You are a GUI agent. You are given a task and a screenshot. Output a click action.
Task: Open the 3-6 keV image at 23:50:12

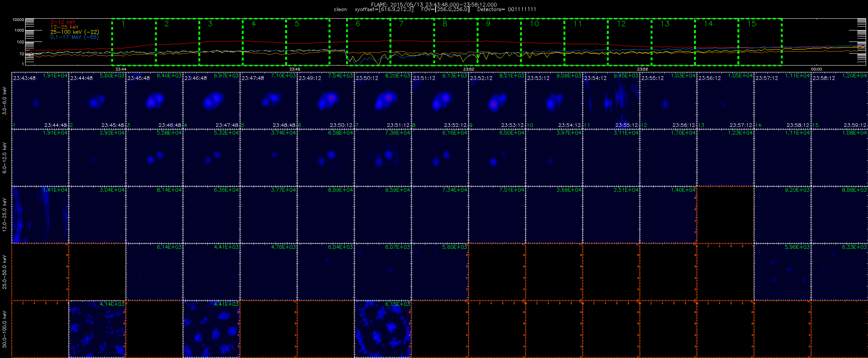383,101
